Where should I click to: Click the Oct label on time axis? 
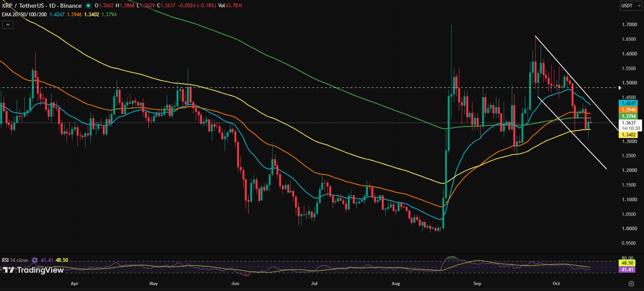556,283
